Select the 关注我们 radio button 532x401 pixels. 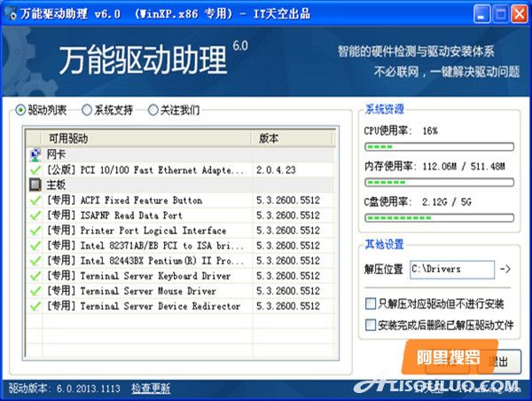coord(153,110)
